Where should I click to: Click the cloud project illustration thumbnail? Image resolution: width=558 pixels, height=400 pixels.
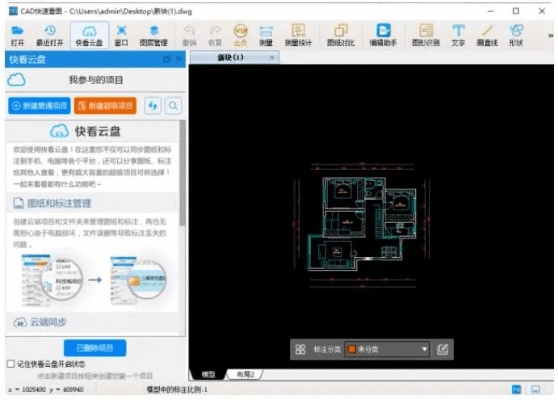94,280
